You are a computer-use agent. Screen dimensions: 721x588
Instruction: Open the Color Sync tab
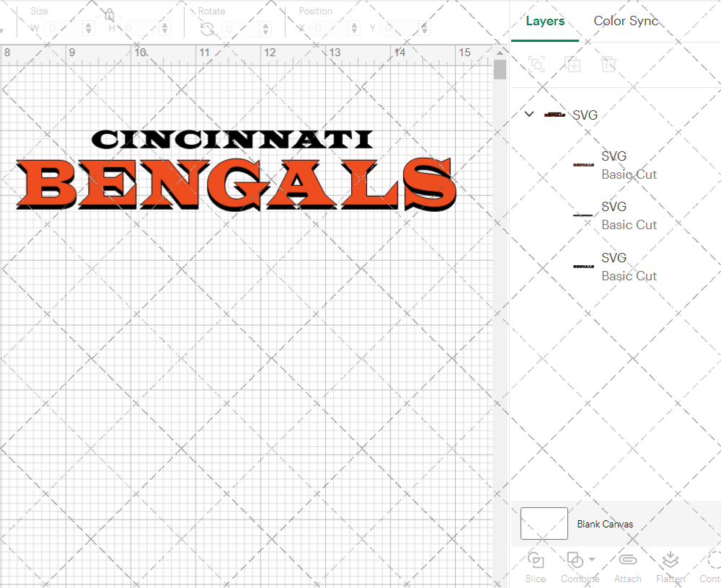(x=626, y=21)
